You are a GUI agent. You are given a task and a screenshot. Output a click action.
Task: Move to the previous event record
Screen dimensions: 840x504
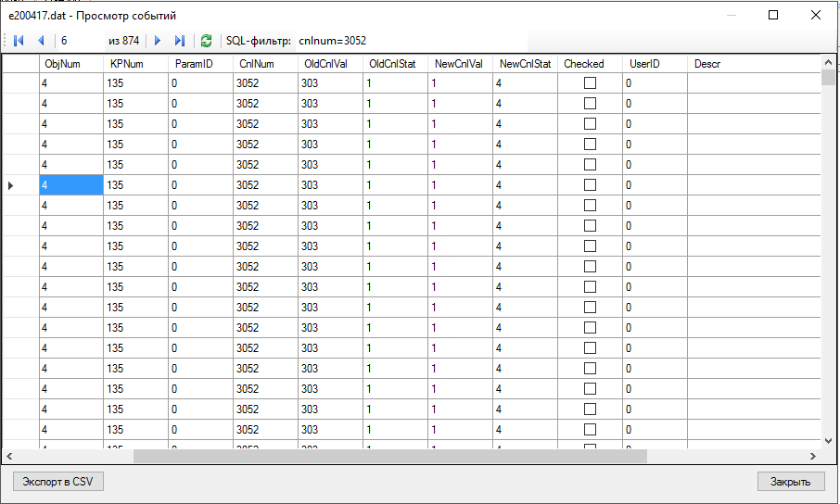[41, 41]
